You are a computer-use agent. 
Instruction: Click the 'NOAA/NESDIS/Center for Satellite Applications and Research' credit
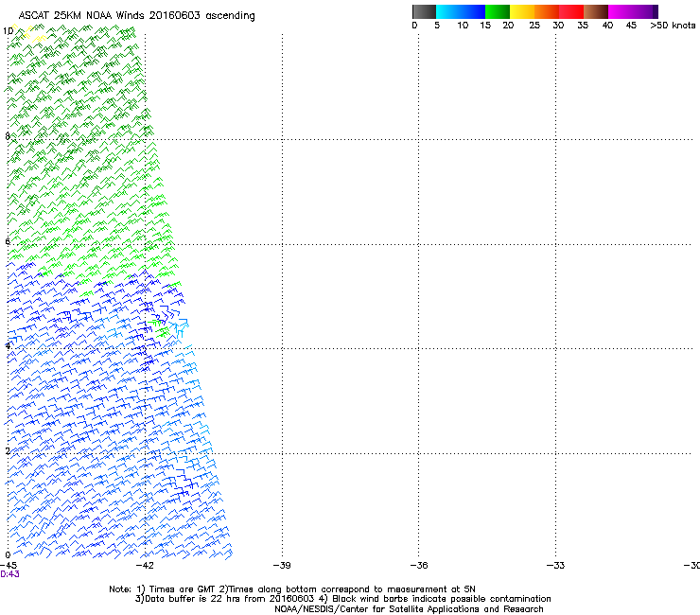click(409, 609)
